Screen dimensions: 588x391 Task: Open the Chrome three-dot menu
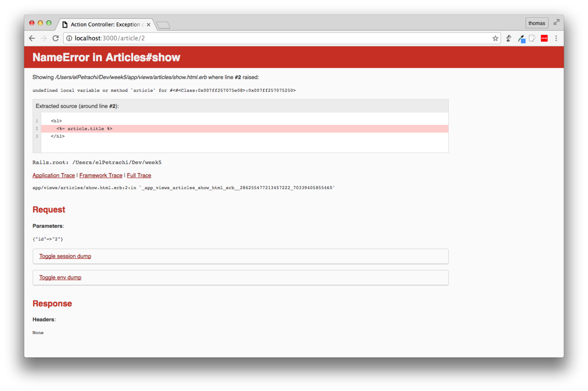tap(556, 38)
